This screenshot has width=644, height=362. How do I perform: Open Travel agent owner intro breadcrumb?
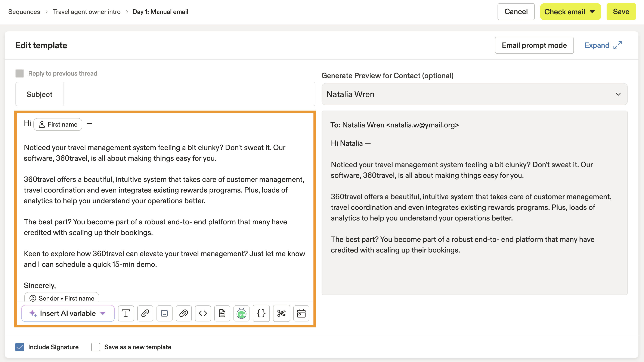[x=87, y=12]
